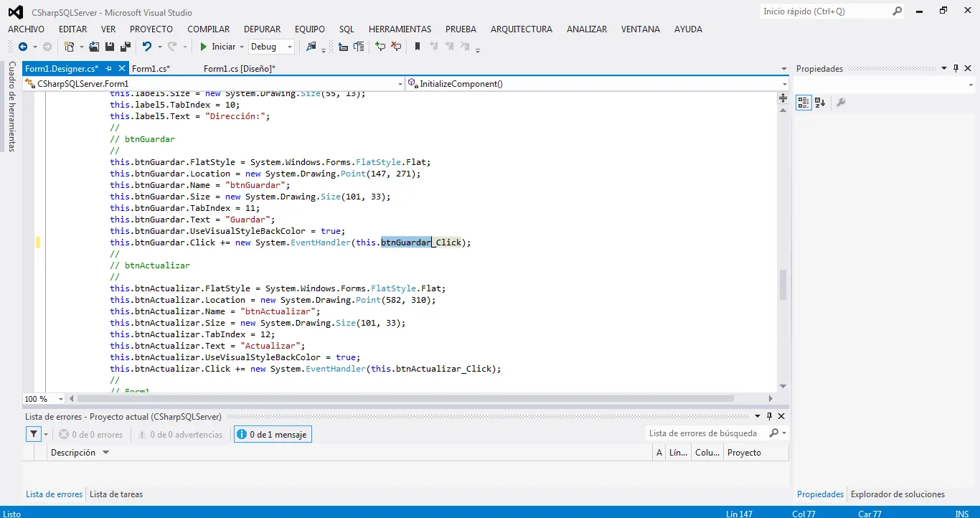980x518 pixels.
Task: Save all files with the multi-diskette icon
Action: click(x=125, y=47)
